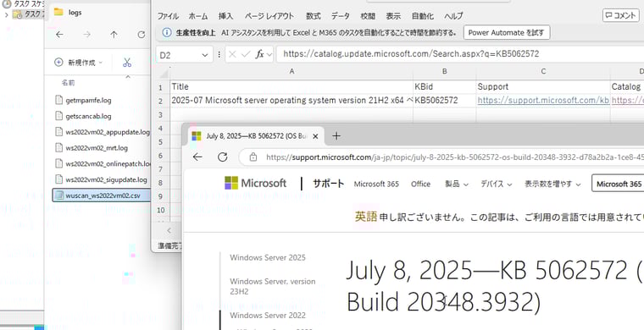Select wuscan_ws2022vm02.csv file
Image resolution: width=644 pixels, height=330 pixels.
102,195
